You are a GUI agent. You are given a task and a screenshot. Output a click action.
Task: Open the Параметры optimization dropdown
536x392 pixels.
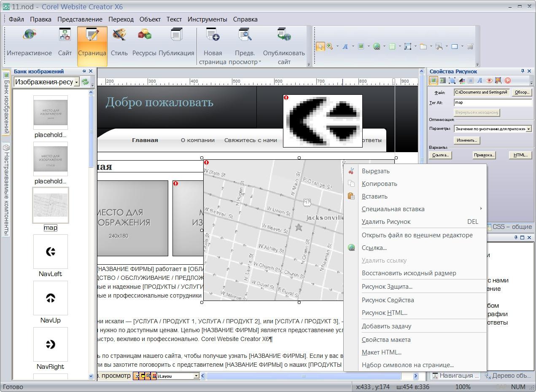coord(529,129)
